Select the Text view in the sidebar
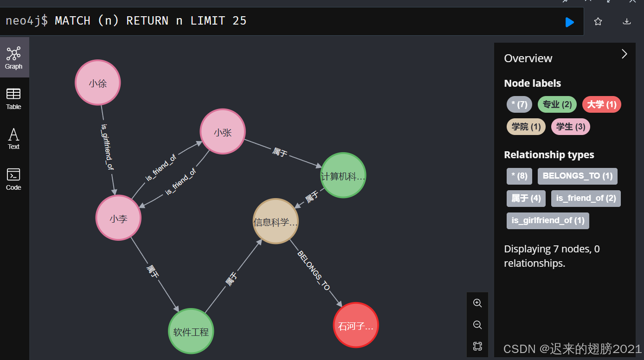 click(13, 138)
